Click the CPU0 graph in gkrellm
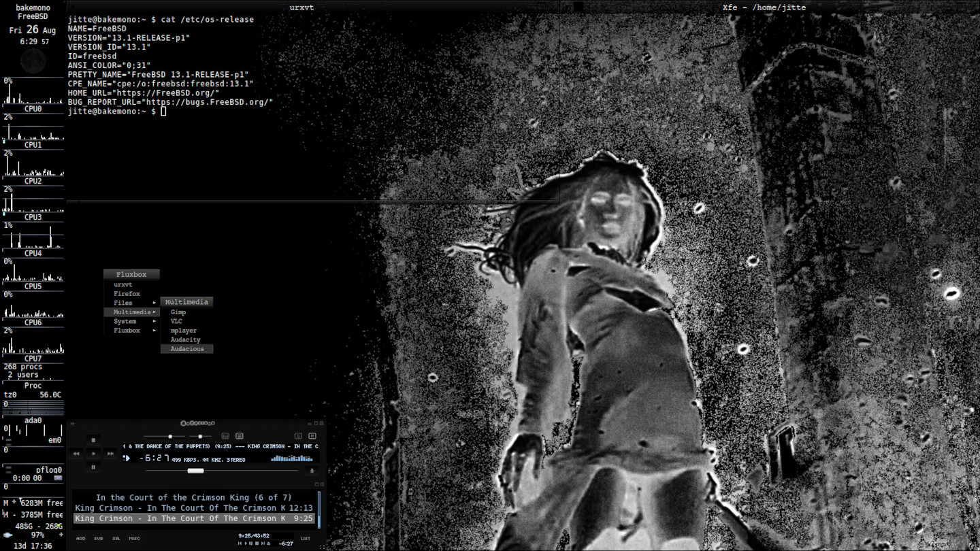Viewport: 980px width, 551px height. tap(33, 90)
